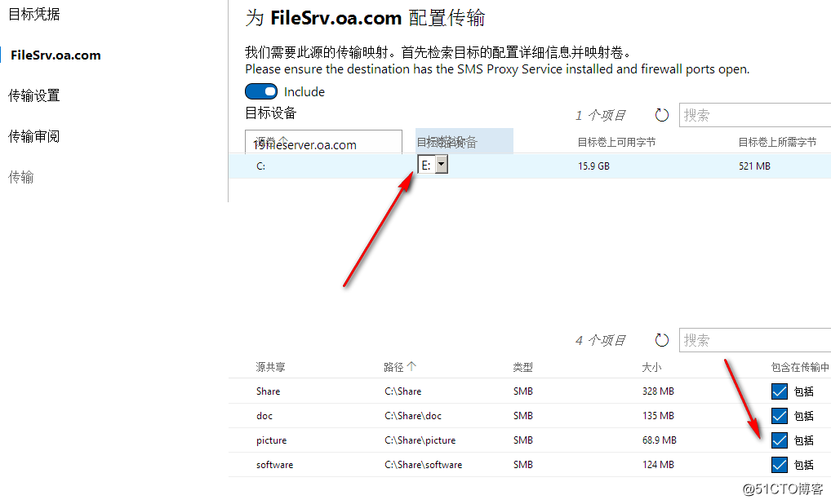
Task: Select FileSrv.oa.com in the left navigation
Action: (56, 55)
